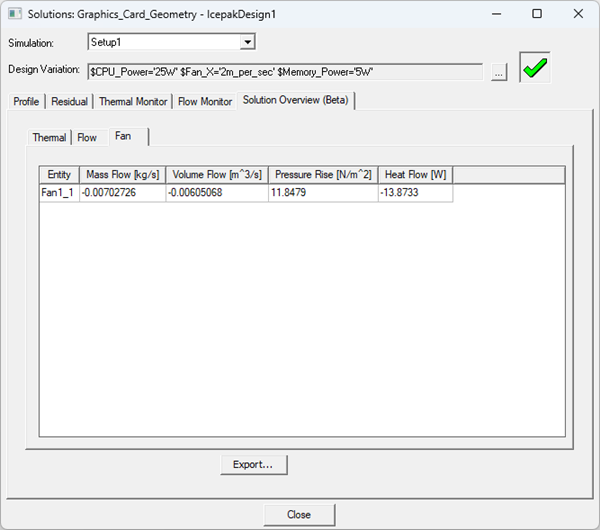
Task: Click the Pressure Rise [N/m^2] header
Action: tap(323, 175)
